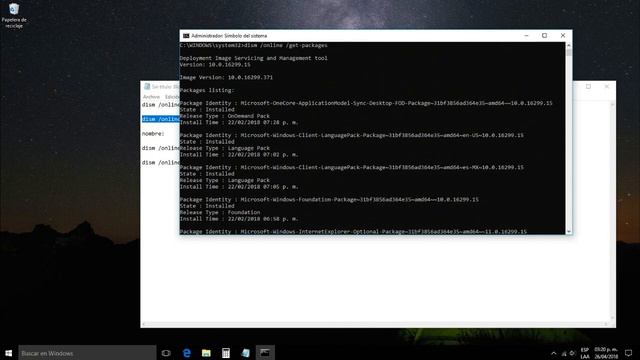Open Task View from the taskbar
The image size is (640, 360).
(166, 353)
